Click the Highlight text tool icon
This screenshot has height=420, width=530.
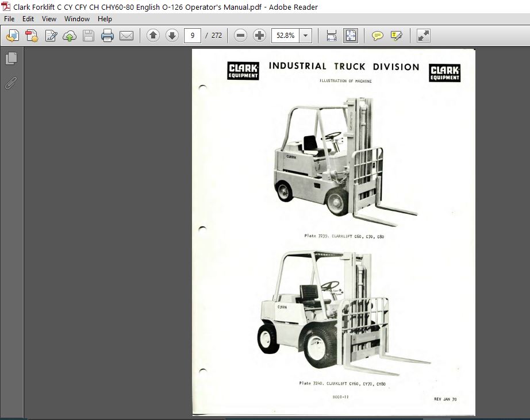pyautogui.click(x=396, y=36)
